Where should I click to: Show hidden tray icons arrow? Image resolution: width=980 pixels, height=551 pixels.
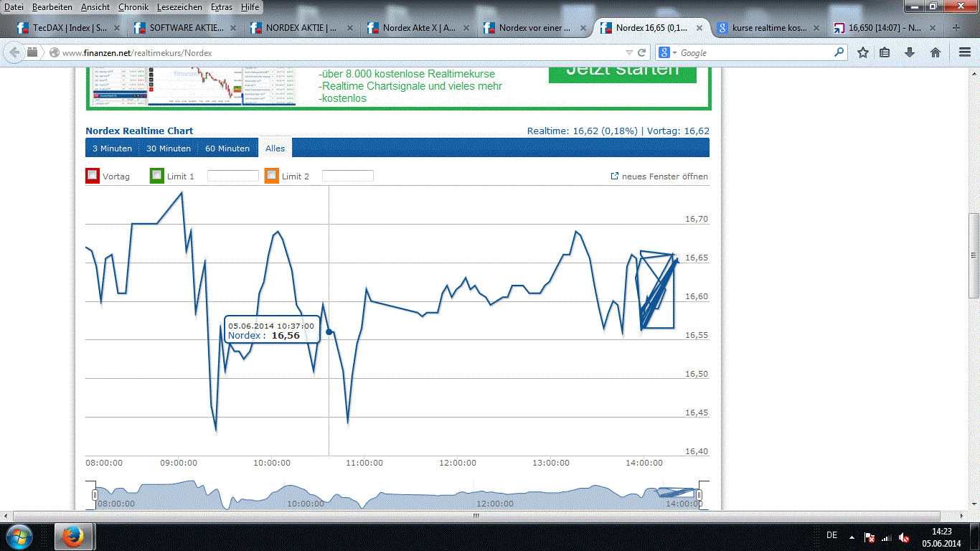(852, 537)
